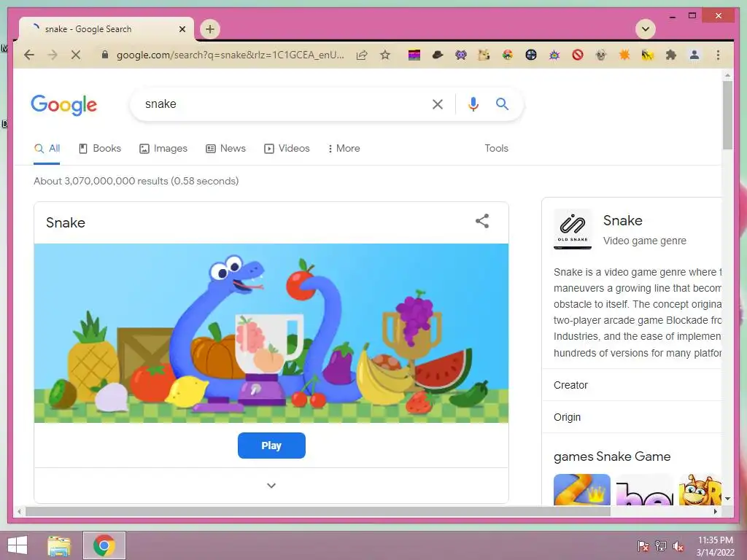Open the yellow brush-stroke extension
The width and height of the screenshot is (747, 560).
[x=648, y=55]
